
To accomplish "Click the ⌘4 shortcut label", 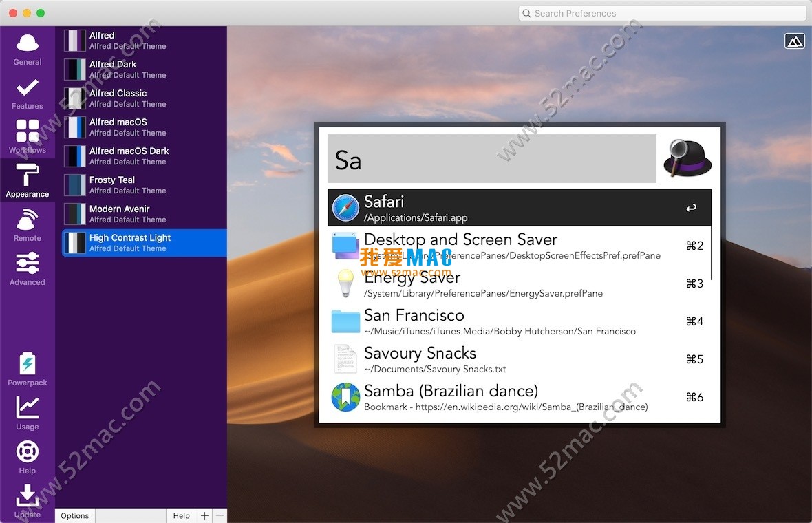I will click(x=694, y=321).
